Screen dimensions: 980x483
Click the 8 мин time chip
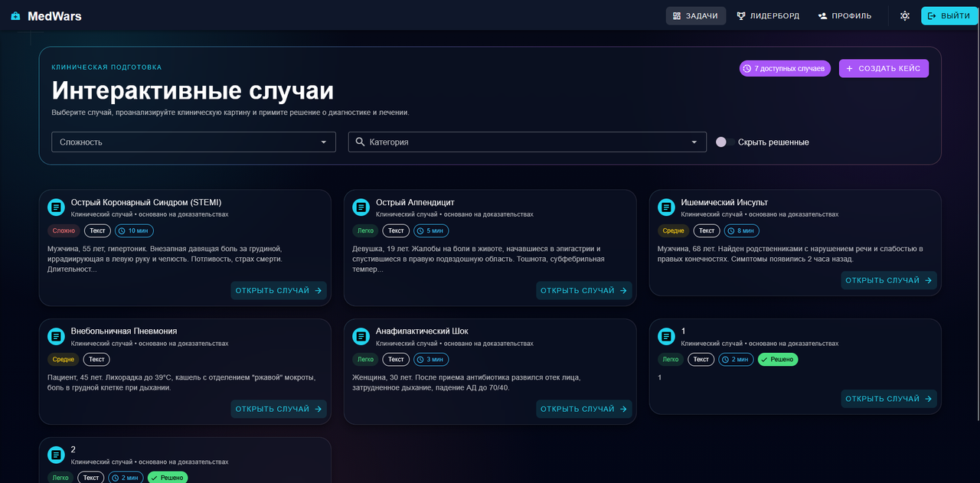click(x=742, y=230)
